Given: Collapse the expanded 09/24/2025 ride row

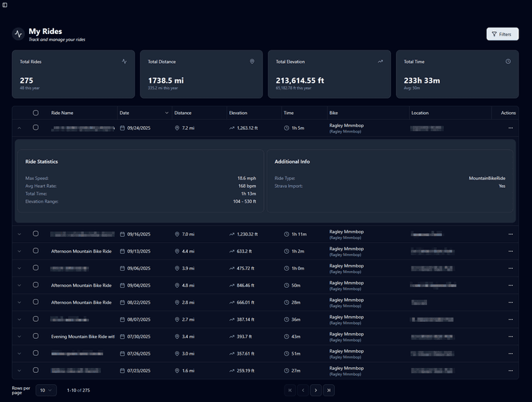Looking at the screenshot, I should (19, 128).
